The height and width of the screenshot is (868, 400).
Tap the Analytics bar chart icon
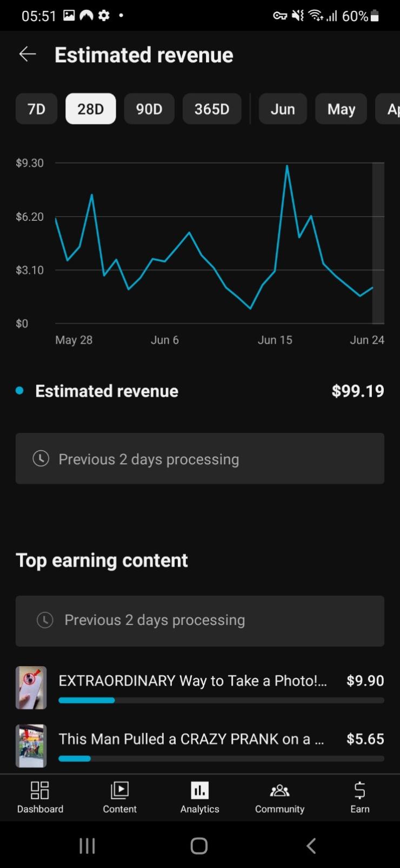[199, 790]
